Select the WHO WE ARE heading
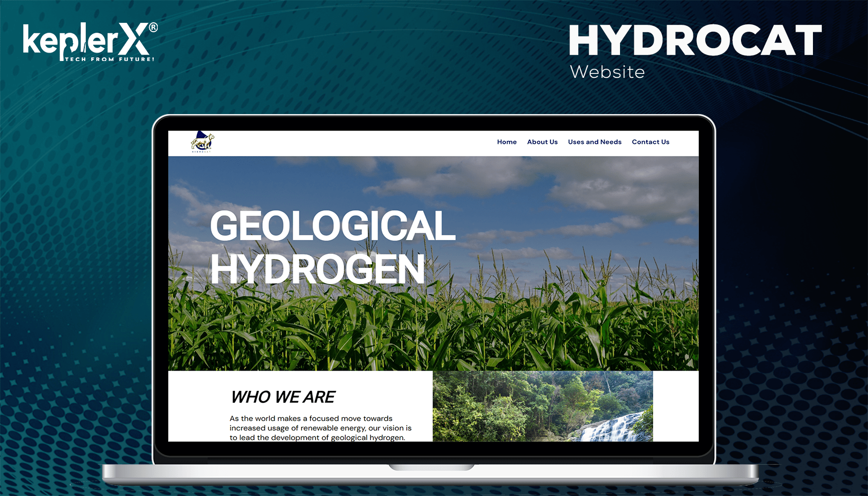This screenshot has height=496, width=868. tap(283, 397)
